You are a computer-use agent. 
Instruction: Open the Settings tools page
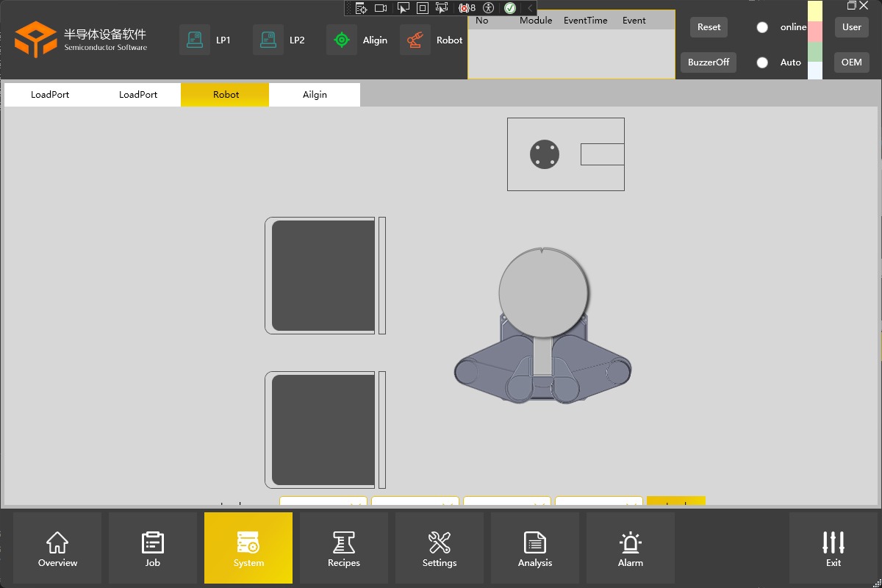[440, 548]
